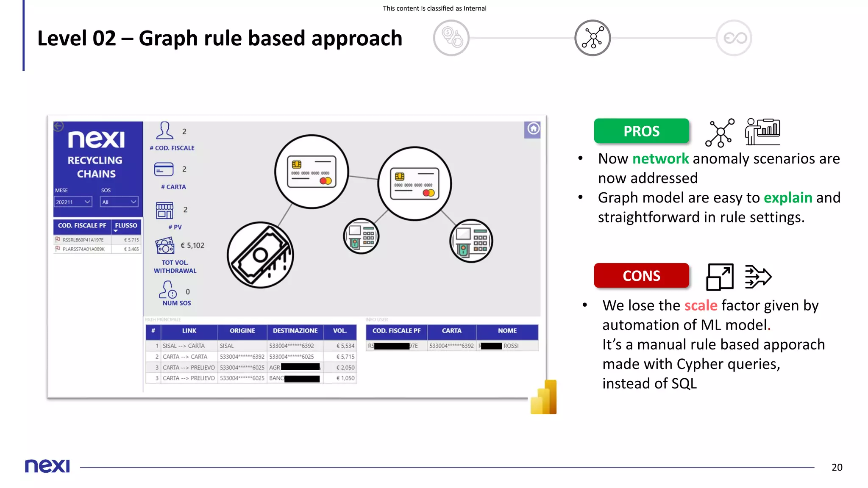Select row PLARSS74A01A089K in sidebar table
This screenshot has height=488, width=868.
97,249
